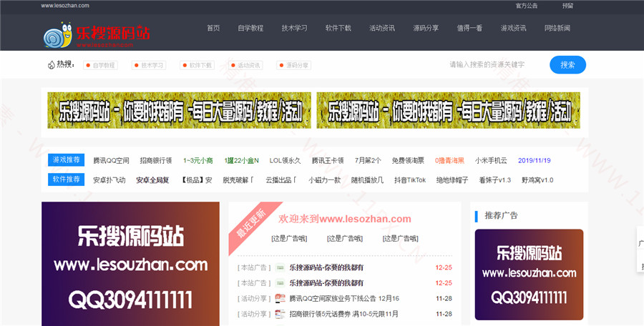Click icon next to 招商银行领5元话费券 post

click(x=281, y=314)
